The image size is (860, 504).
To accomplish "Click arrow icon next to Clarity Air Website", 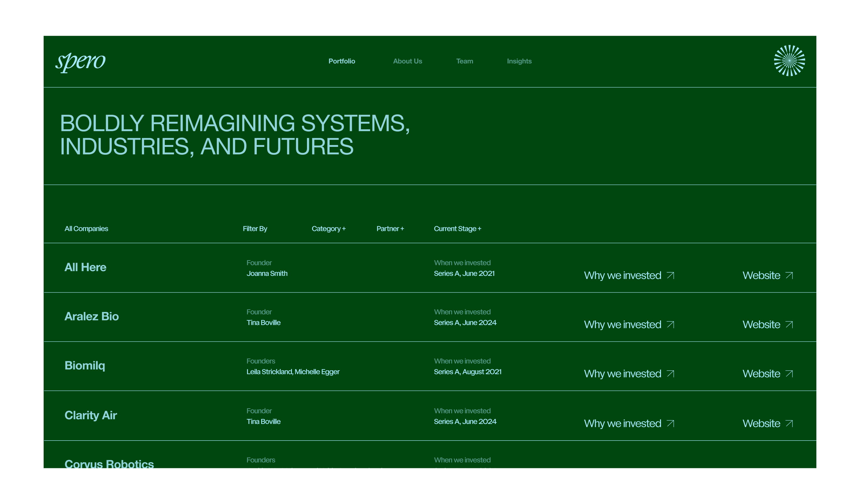I will click(789, 423).
